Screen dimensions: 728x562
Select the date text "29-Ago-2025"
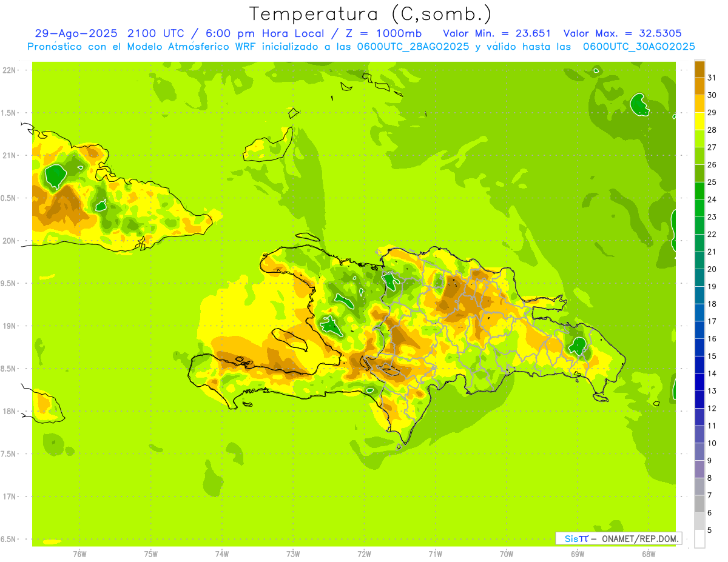(76, 33)
